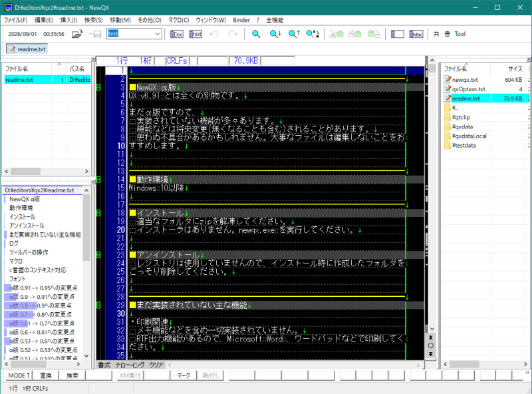Viewport: 532px width, 394px height.
Task: Click the save floppy disk icon
Action: [95, 34]
